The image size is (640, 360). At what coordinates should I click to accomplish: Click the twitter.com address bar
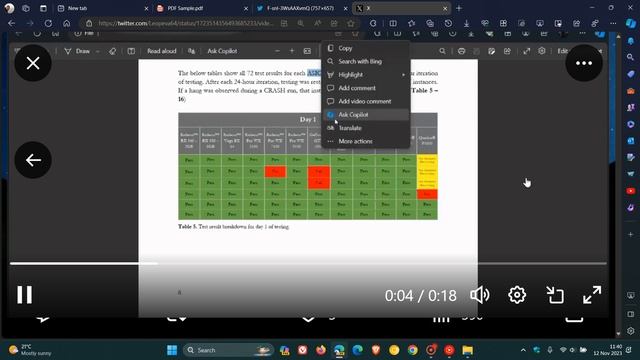[x=186, y=23]
